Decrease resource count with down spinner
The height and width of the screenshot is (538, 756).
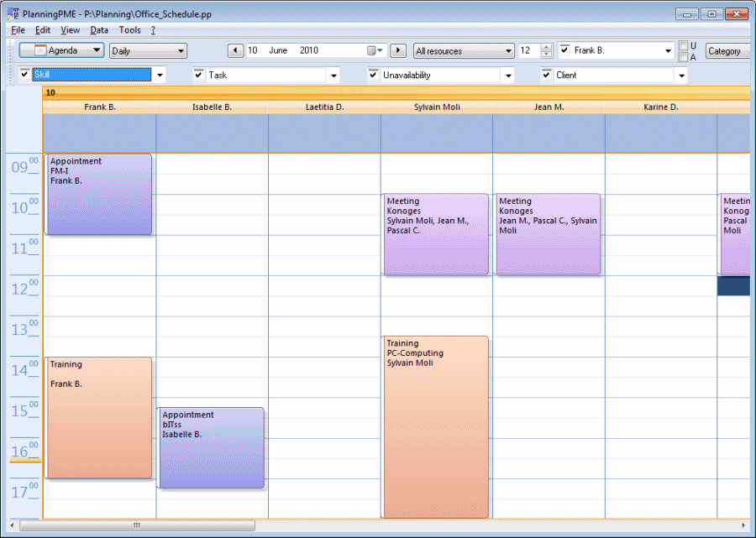[x=546, y=54]
